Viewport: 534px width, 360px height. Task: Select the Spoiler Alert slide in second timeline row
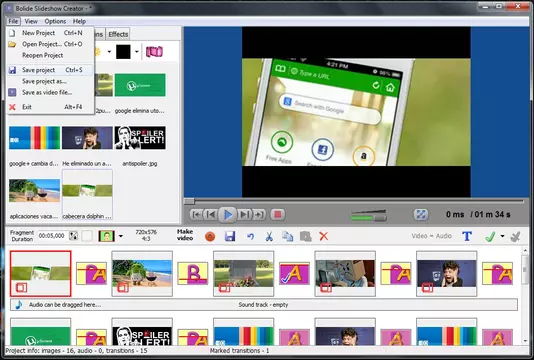(x=142, y=332)
